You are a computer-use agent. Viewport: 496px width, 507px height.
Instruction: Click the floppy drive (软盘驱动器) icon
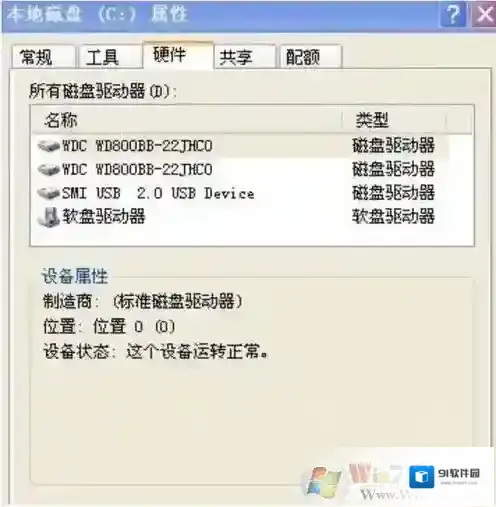[x=48, y=217]
